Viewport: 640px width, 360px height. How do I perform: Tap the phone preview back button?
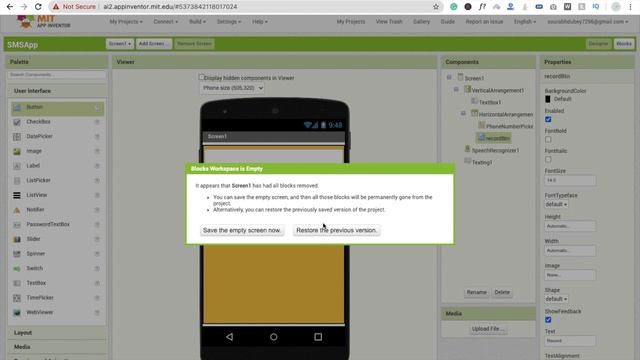(229, 337)
